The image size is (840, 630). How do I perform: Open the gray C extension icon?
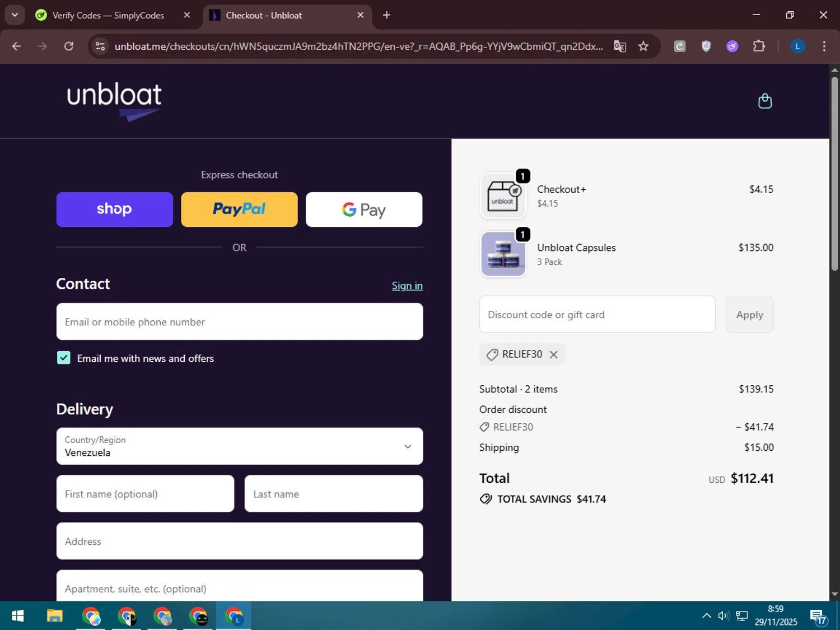[x=680, y=46]
